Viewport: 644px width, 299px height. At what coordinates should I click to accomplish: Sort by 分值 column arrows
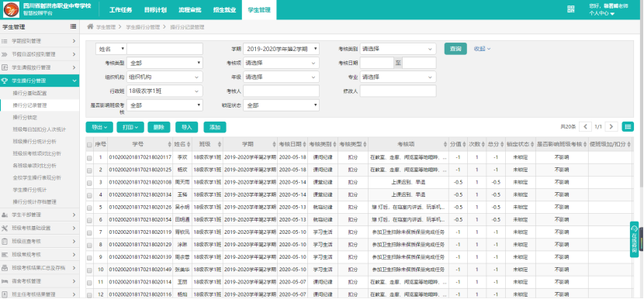click(x=464, y=144)
